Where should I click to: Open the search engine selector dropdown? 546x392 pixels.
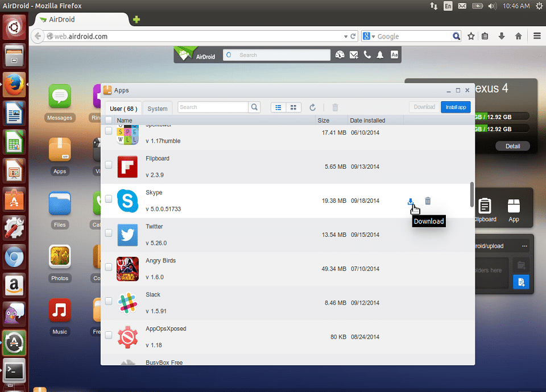pos(370,36)
